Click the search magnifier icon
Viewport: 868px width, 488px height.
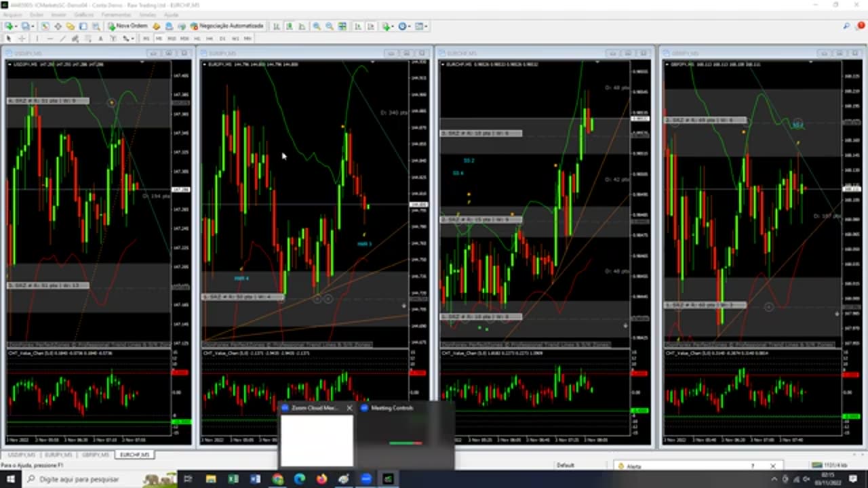pyautogui.click(x=846, y=26)
